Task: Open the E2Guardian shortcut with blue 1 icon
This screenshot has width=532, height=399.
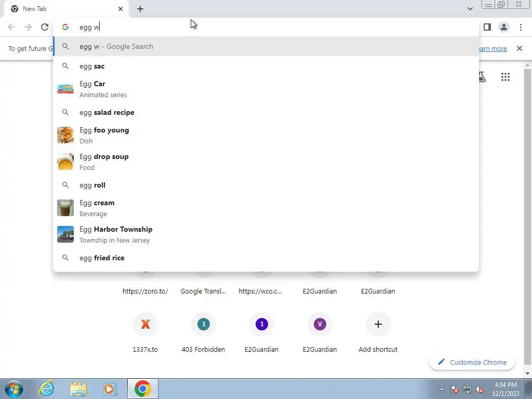Action: 262,332
